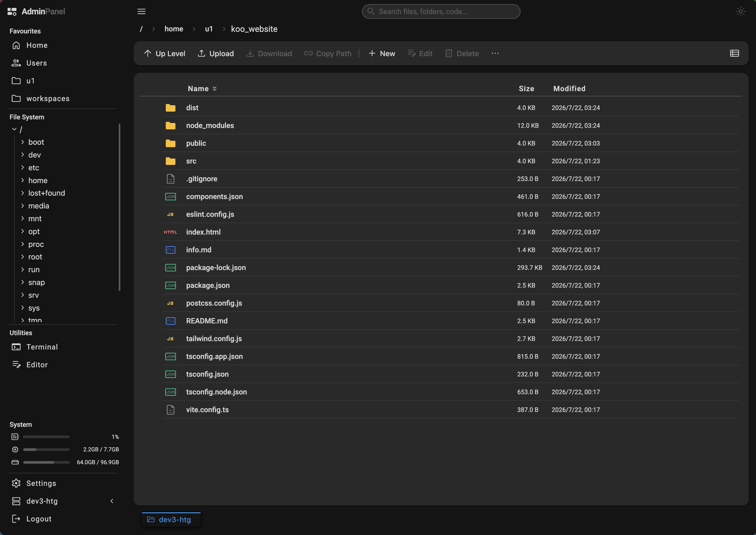This screenshot has height=535, width=756.
Task: Open Settings in the sidebar
Action: (x=63, y=483)
